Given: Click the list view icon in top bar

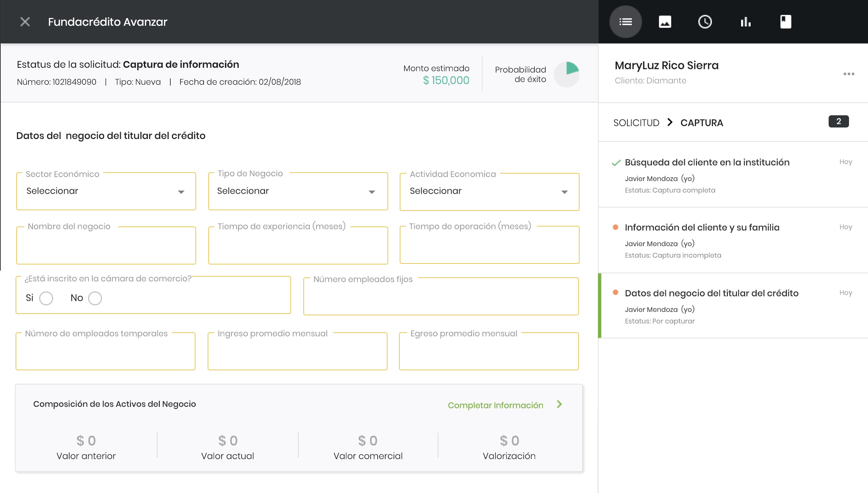Looking at the screenshot, I should (625, 22).
